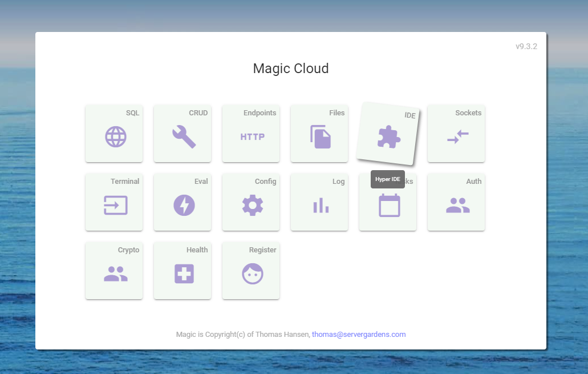
Task: Open the Register face icon
Action: pyautogui.click(x=252, y=274)
